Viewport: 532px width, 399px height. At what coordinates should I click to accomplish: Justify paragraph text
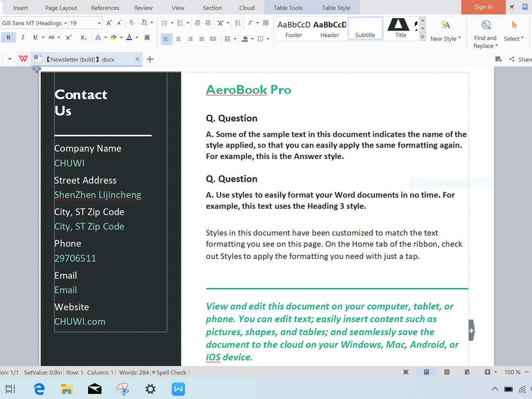pos(202,39)
